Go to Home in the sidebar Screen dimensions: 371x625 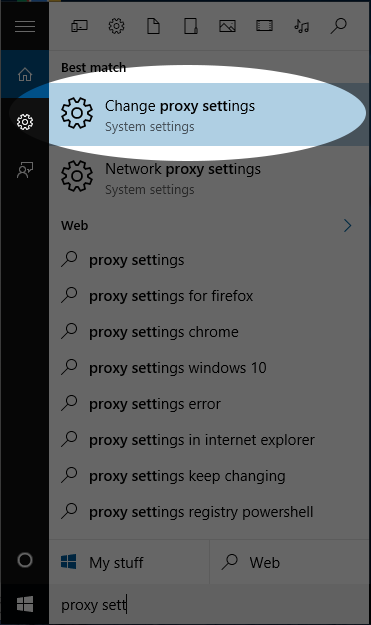tap(25, 74)
